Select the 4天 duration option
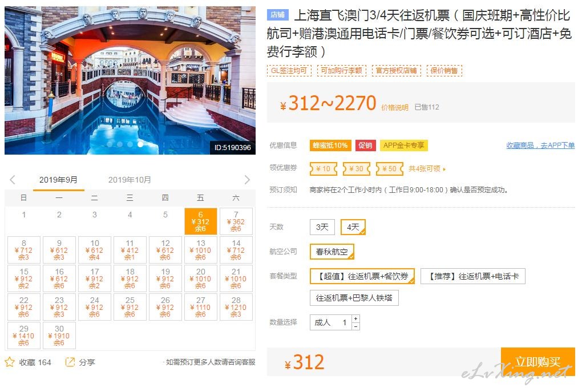 pos(353,227)
